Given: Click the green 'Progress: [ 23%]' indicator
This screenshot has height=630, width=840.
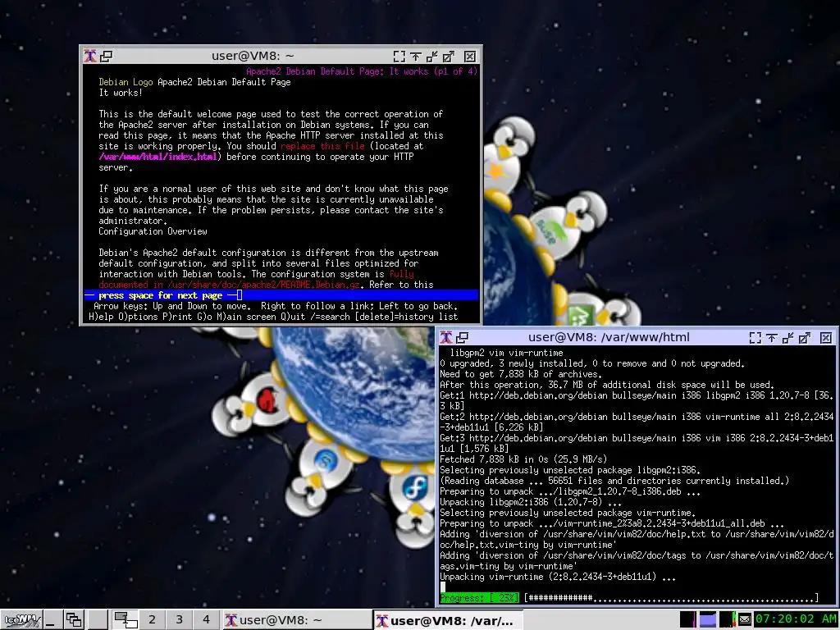Looking at the screenshot, I should click(479, 598).
